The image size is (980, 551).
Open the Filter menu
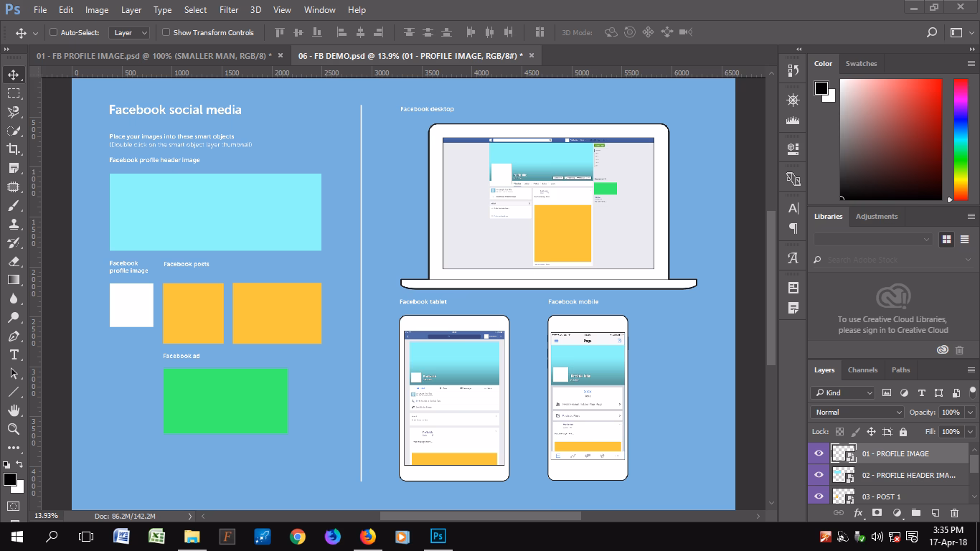coord(229,10)
